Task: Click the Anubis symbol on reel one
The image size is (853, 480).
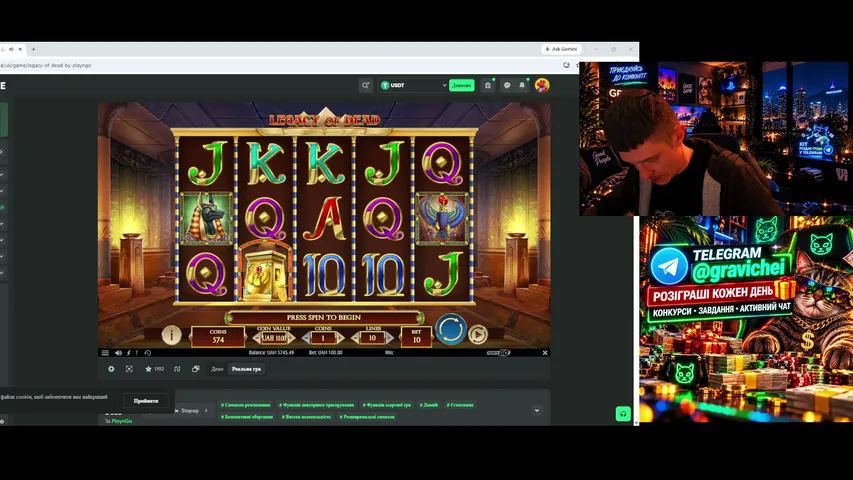Action: coord(207,218)
